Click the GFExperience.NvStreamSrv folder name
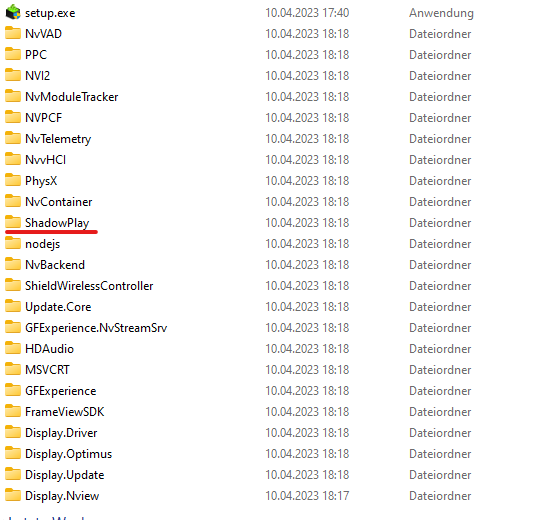This screenshot has width=551, height=520. tap(96, 328)
